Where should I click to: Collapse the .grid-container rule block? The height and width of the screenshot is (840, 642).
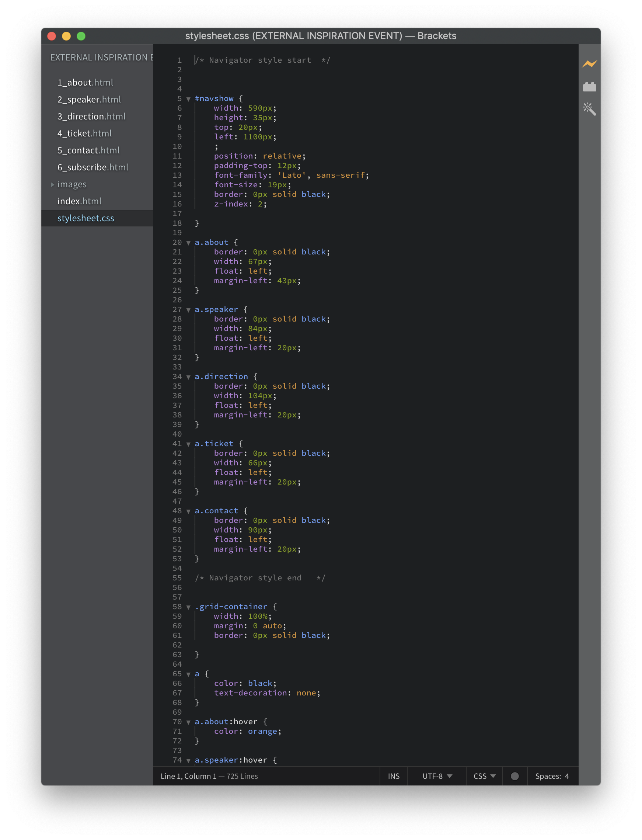188,607
